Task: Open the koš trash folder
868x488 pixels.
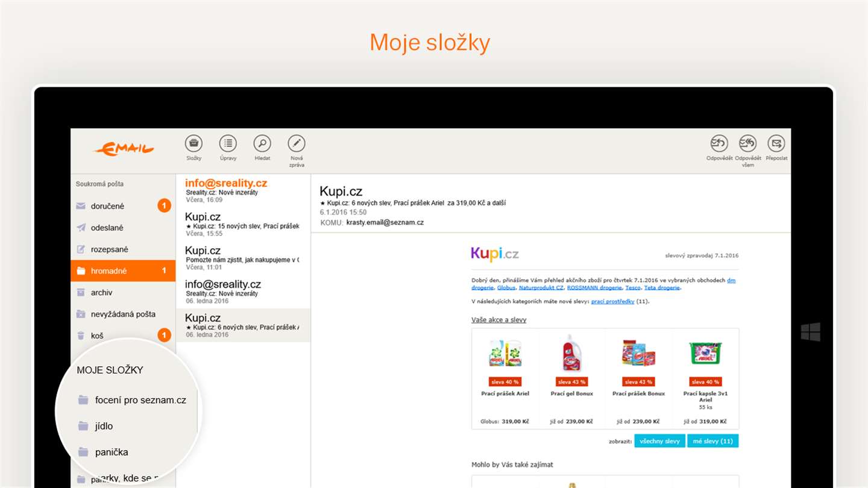Action: tap(123, 336)
